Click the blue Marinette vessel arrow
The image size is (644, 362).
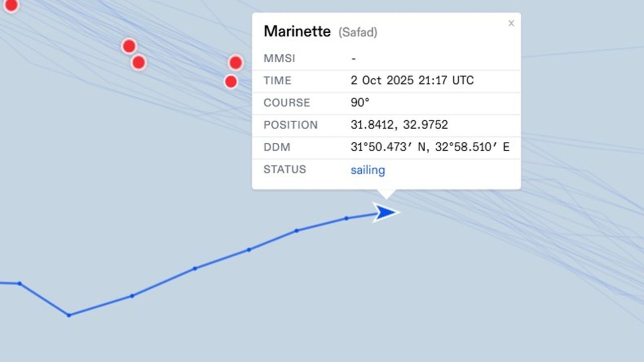click(x=385, y=212)
